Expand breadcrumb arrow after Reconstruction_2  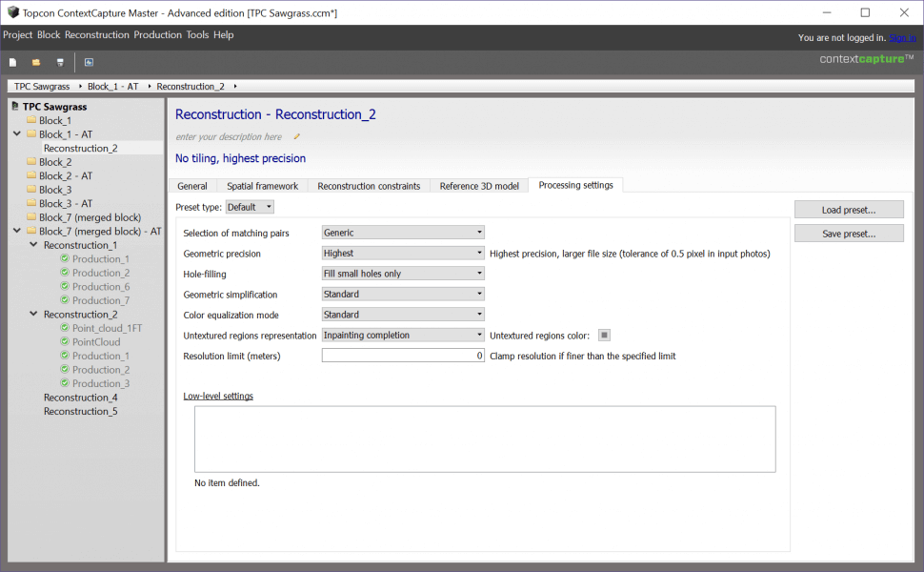pyautogui.click(x=235, y=86)
